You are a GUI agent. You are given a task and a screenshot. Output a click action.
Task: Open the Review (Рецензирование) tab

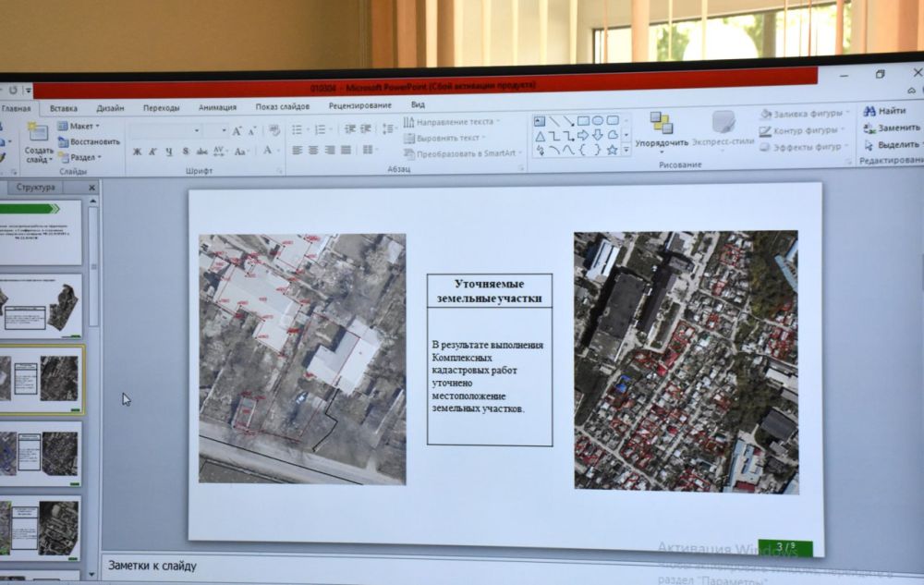pyautogui.click(x=360, y=105)
